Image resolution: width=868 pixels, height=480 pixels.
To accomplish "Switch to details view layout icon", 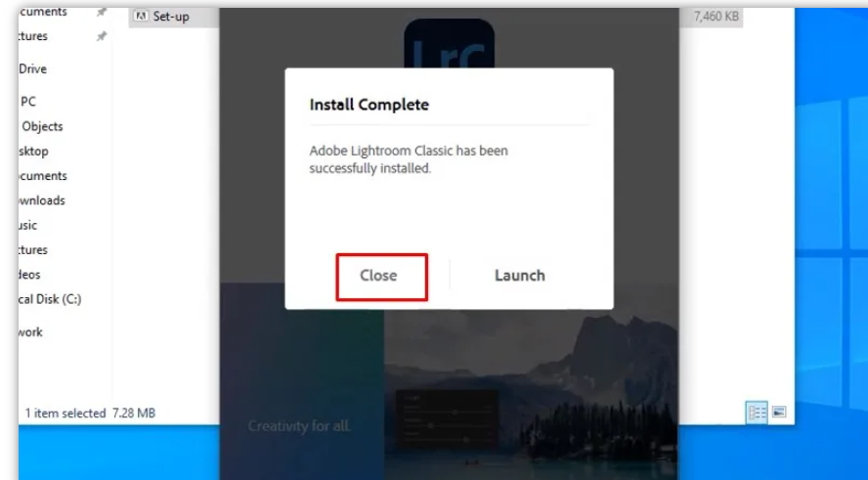I will (x=757, y=413).
